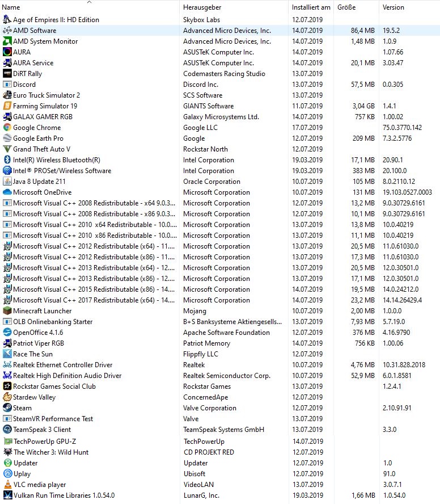Click the Java 8 Update 211 icon
Image resolution: width=440 pixels, height=504 pixels.
(x=7, y=181)
